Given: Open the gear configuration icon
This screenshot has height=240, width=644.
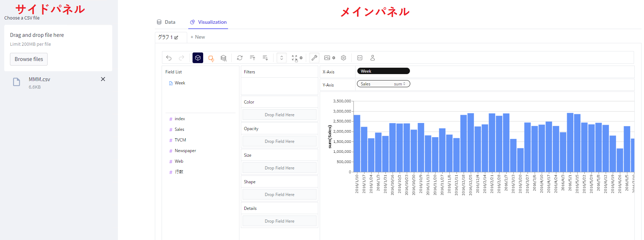Looking at the screenshot, I should pyautogui.click(x=343, y=58).
